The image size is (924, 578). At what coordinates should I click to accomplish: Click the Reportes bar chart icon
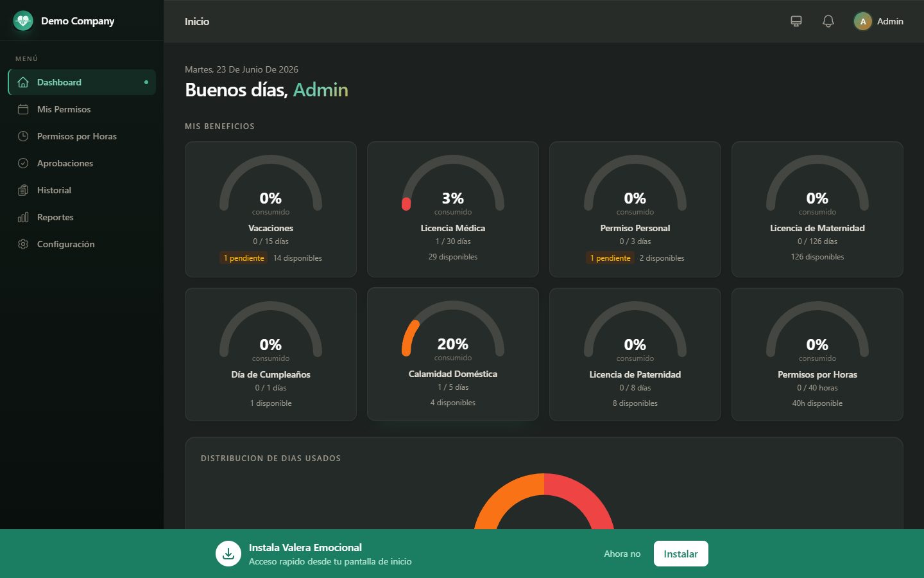click(23, 217)
